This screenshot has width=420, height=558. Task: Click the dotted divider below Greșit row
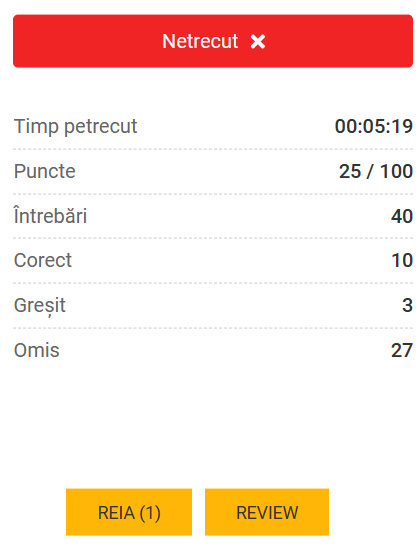click(x=213, y=328)
